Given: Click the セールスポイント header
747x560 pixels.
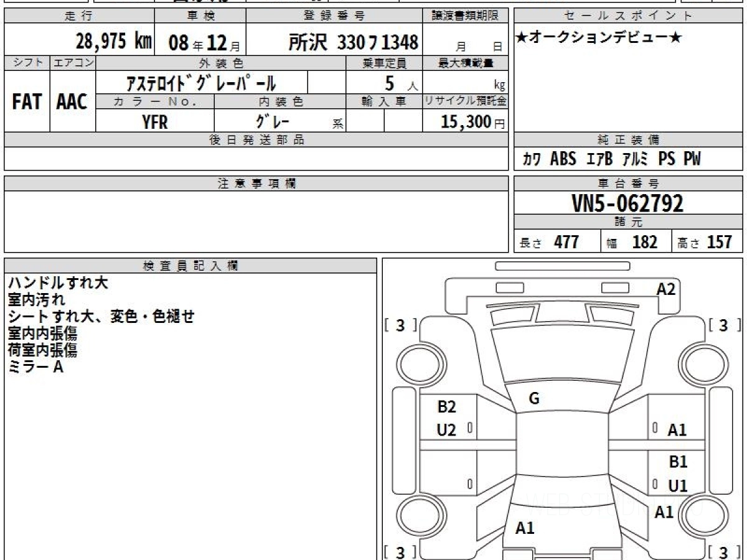Looking at the screenshot, I should [628, 16].
